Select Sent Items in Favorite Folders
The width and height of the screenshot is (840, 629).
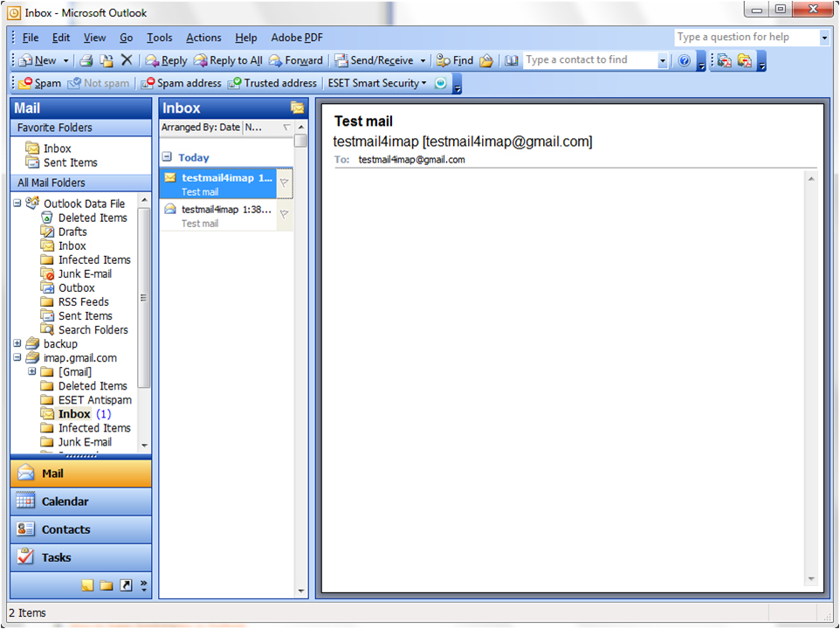tap(70, 162)
